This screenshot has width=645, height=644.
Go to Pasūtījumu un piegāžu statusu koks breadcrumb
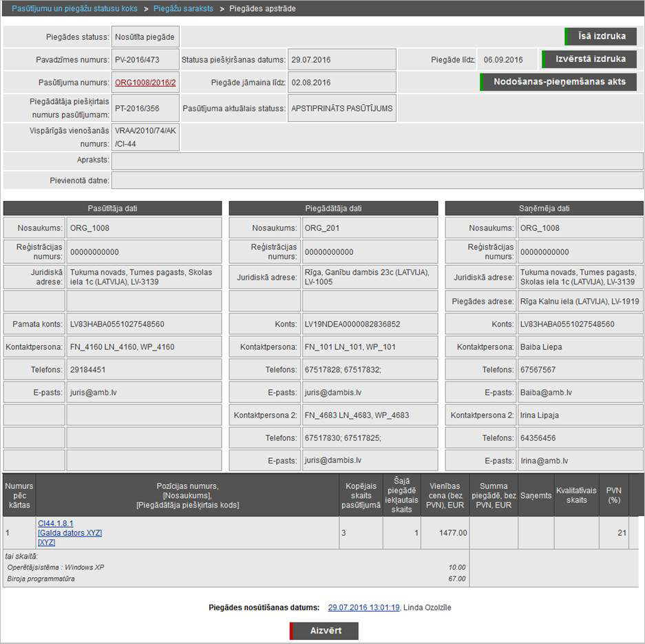(x=73, y=9)
